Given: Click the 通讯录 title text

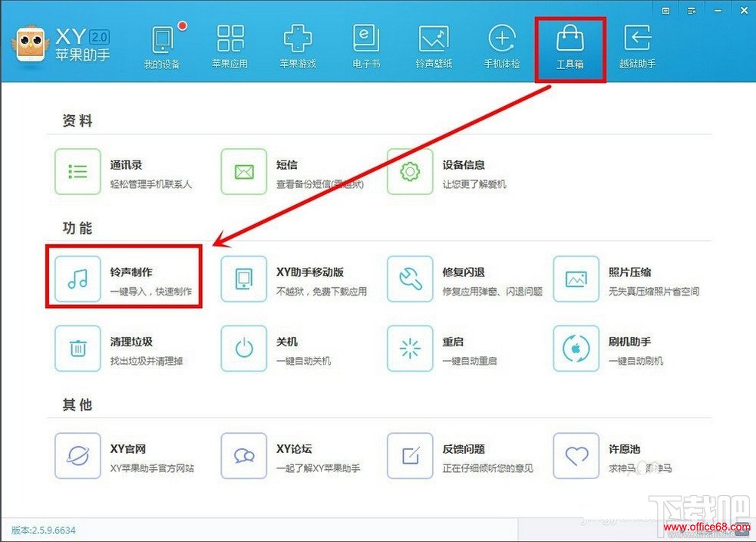Looking at the screenshot, I should [126, 165].
